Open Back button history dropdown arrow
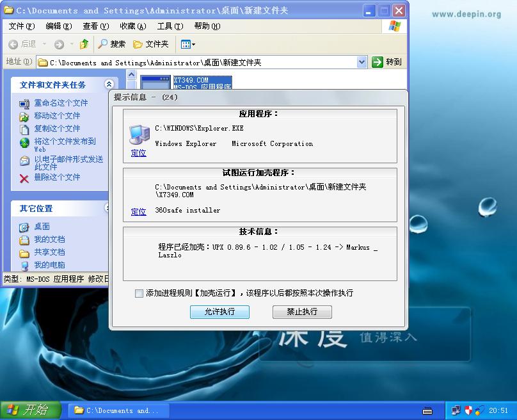 (x=44, y=44)
